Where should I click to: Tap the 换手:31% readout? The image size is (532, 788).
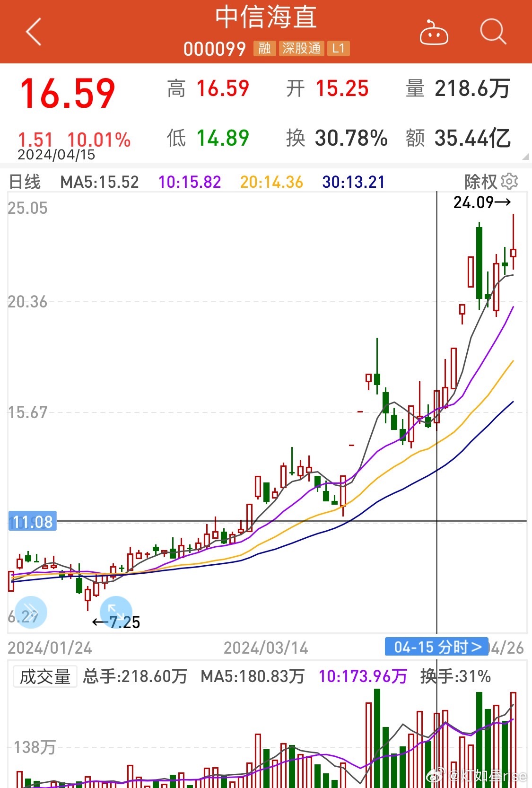coord(456,676)
